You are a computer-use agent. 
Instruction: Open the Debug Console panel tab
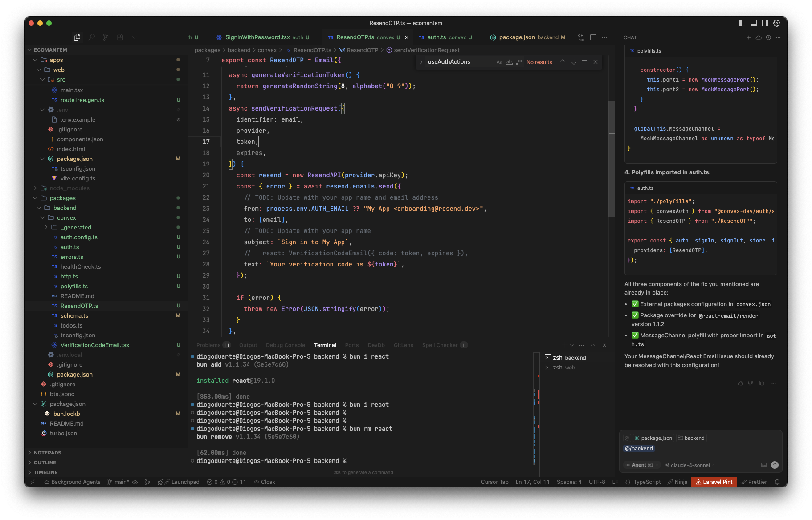pos(286,345)
